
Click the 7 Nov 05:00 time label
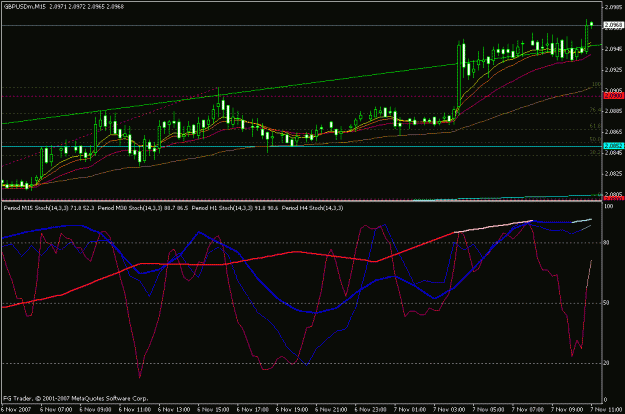489,410
